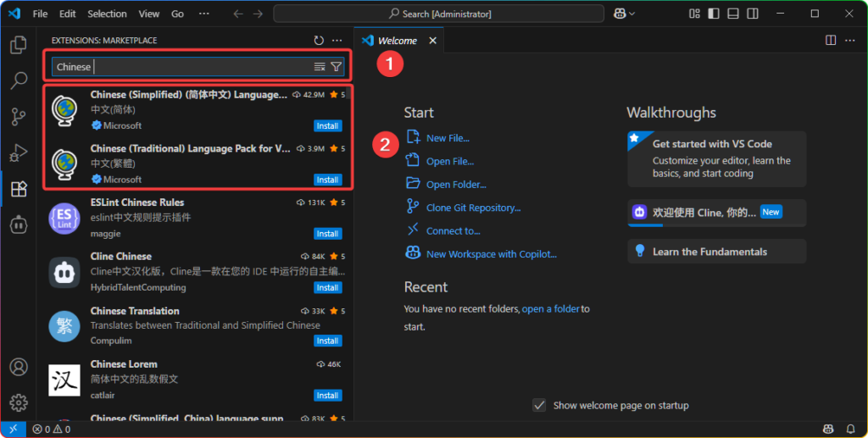Click the command center search box
The height and width of the screenshot is (438, 868).
[439, 14]
